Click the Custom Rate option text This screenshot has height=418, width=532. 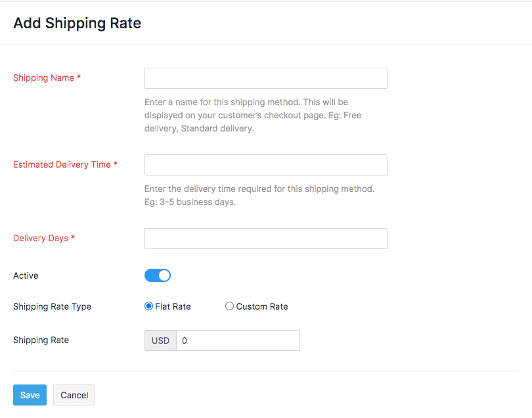tap(261, 306)
